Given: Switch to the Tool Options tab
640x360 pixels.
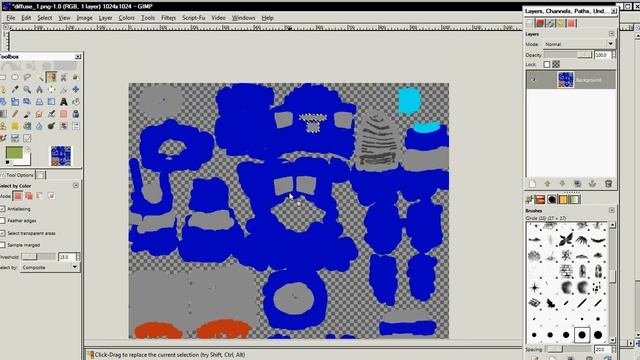Looking at the screenshot, I should pos(17,175).
